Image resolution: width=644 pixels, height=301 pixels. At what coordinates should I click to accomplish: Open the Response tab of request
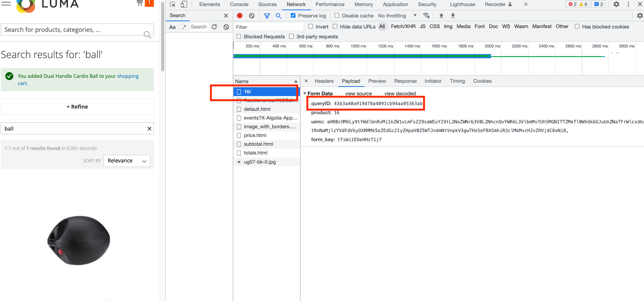(x=405, y=81)
